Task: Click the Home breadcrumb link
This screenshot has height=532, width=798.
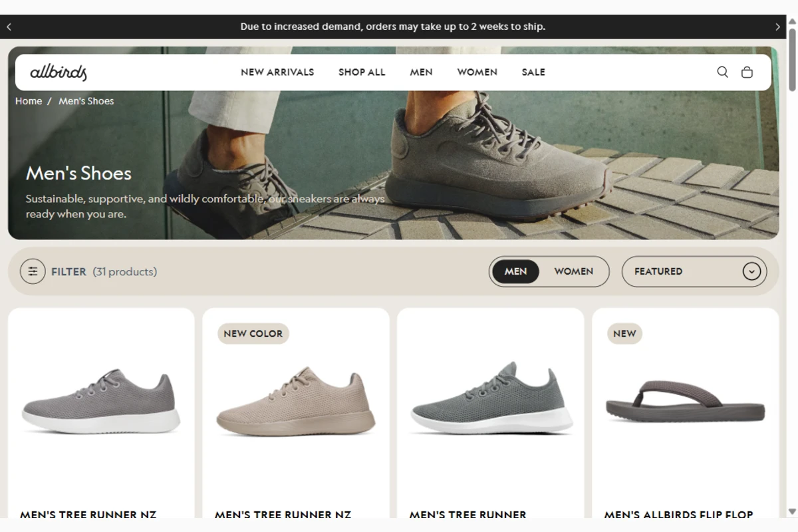Action: pyautogui.click(x=29, y=101)
